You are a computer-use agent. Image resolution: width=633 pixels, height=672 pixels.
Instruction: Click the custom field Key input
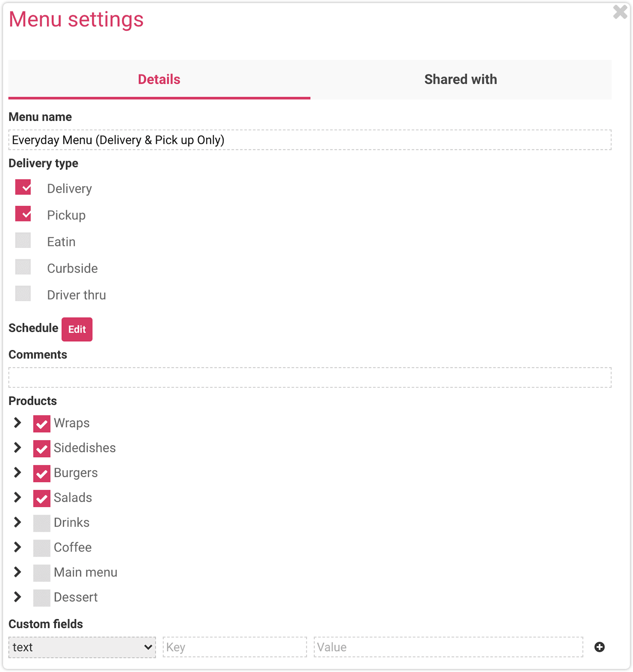235,647
